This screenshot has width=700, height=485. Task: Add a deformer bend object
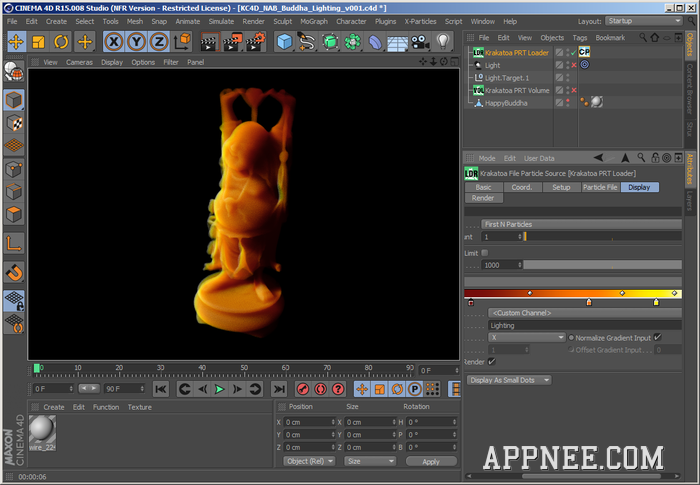click(375, 42)
